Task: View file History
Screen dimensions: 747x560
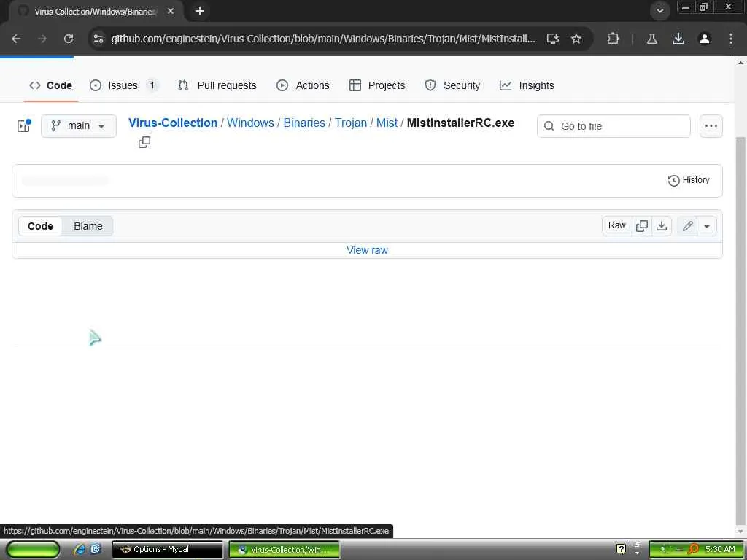Action: (689, 180)
